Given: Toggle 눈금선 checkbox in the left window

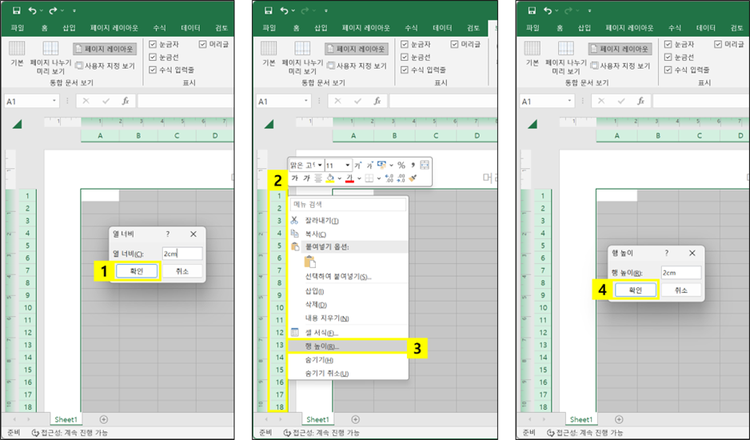Looking at the screenshot, I should (153, 57).
